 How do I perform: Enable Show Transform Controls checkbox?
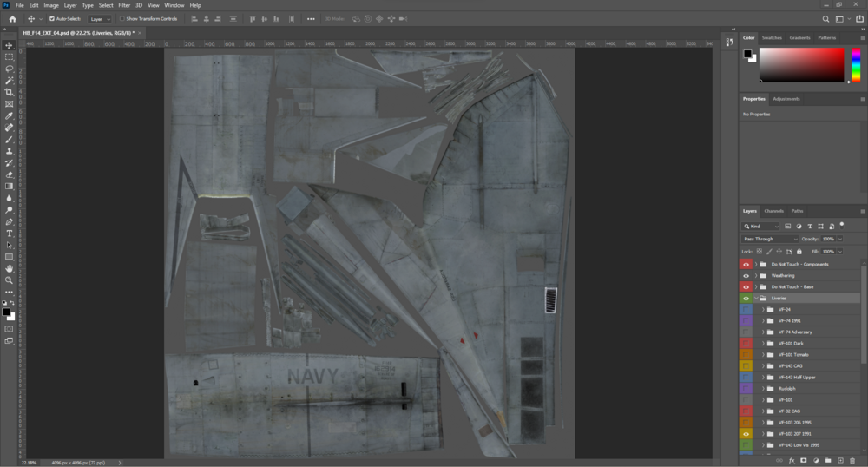point(122,18)
